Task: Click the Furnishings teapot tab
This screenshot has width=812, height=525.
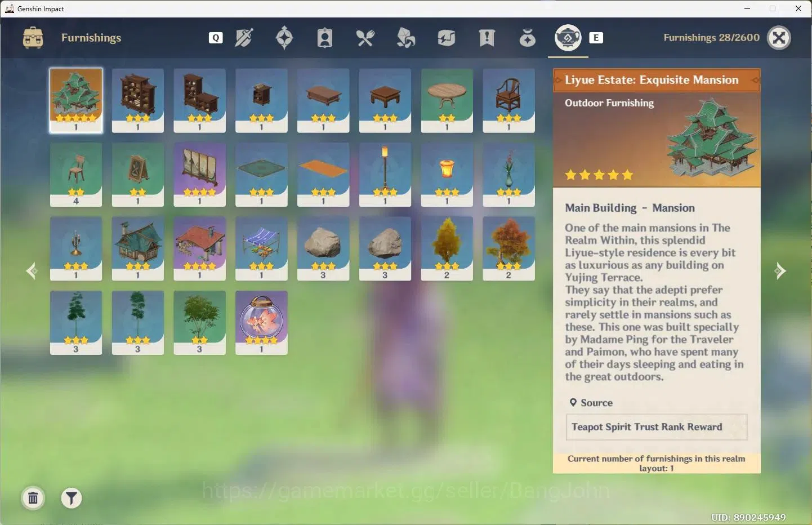Action: click(x=568, y=38)
